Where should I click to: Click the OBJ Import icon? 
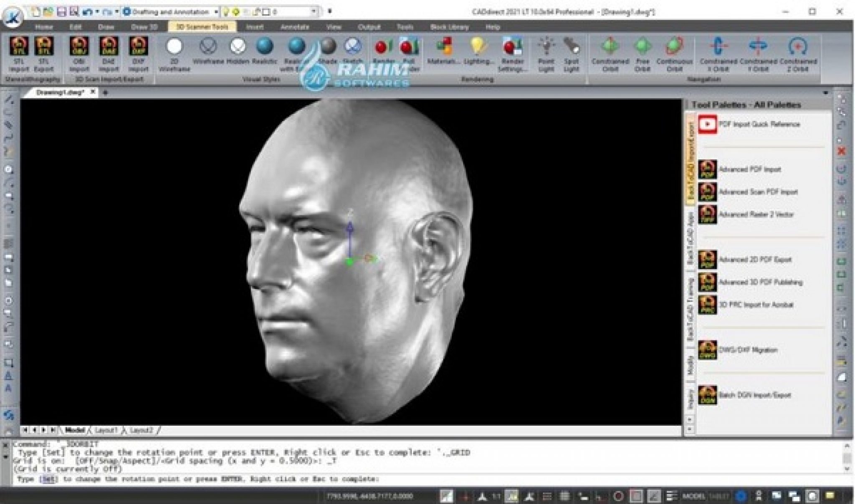[79, 47]
